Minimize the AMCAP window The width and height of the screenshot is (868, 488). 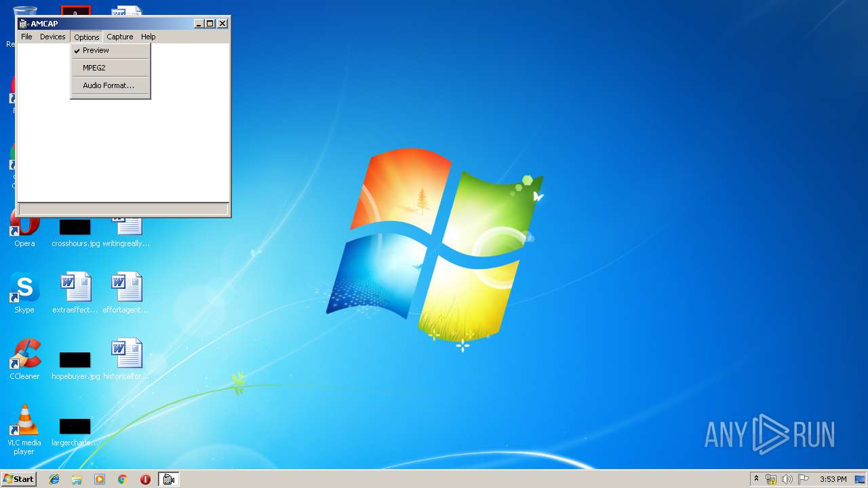point(199,24)
